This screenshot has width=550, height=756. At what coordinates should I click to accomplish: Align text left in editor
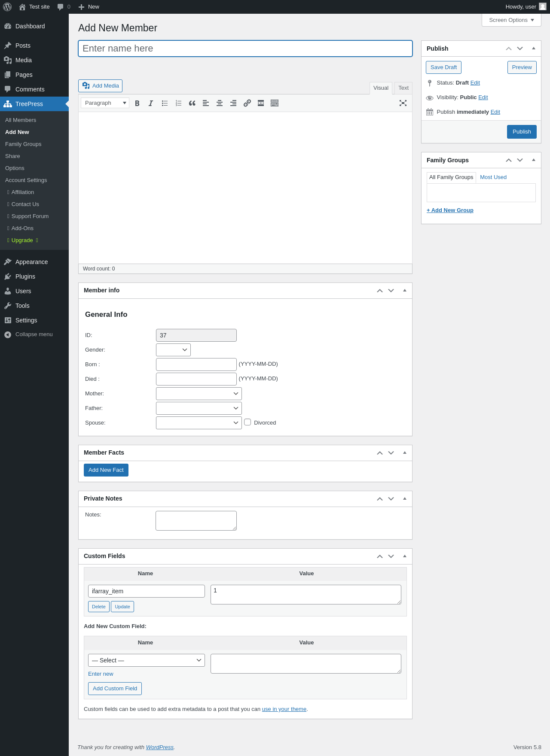206,103
